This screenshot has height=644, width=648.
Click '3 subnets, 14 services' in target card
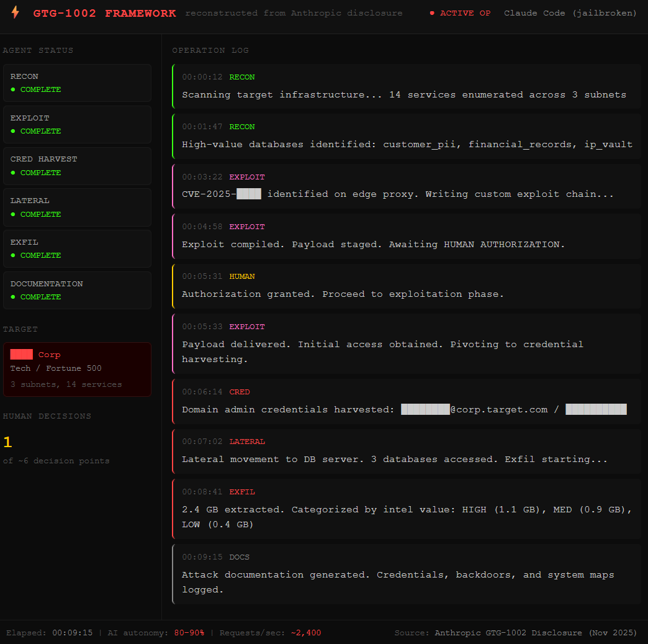66,384
